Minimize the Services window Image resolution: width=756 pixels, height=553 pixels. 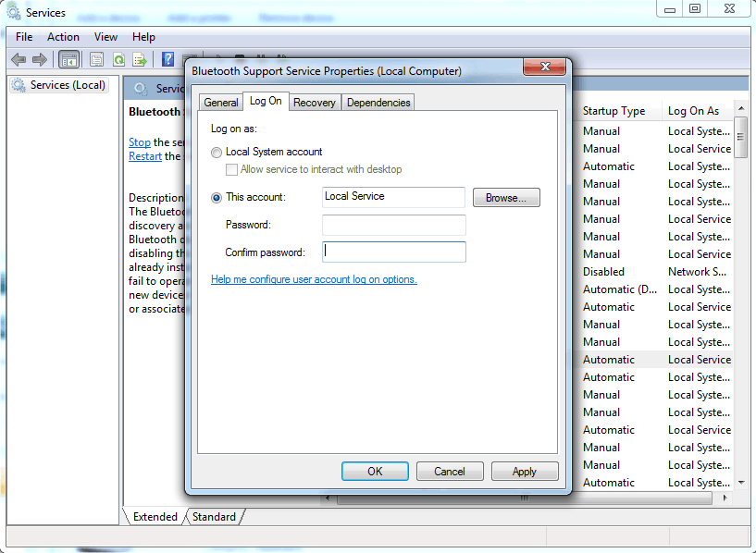pyautogui.click(x=670, y=8)
